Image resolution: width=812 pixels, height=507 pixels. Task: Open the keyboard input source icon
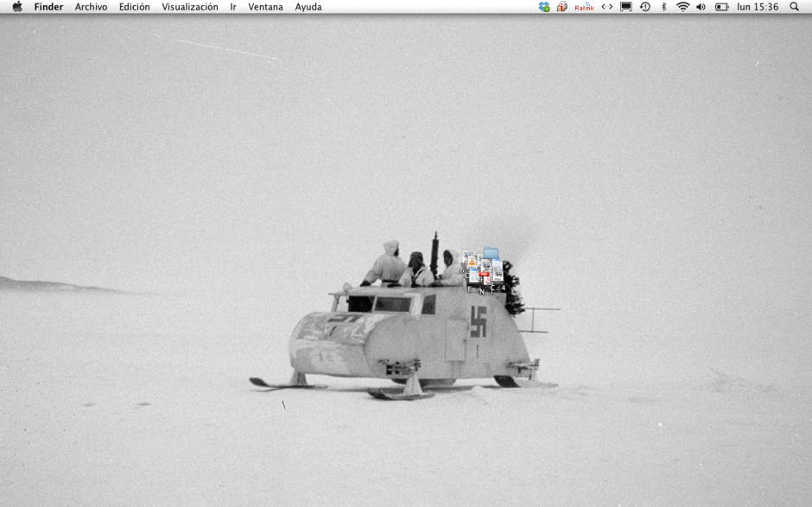pos(607,7)
